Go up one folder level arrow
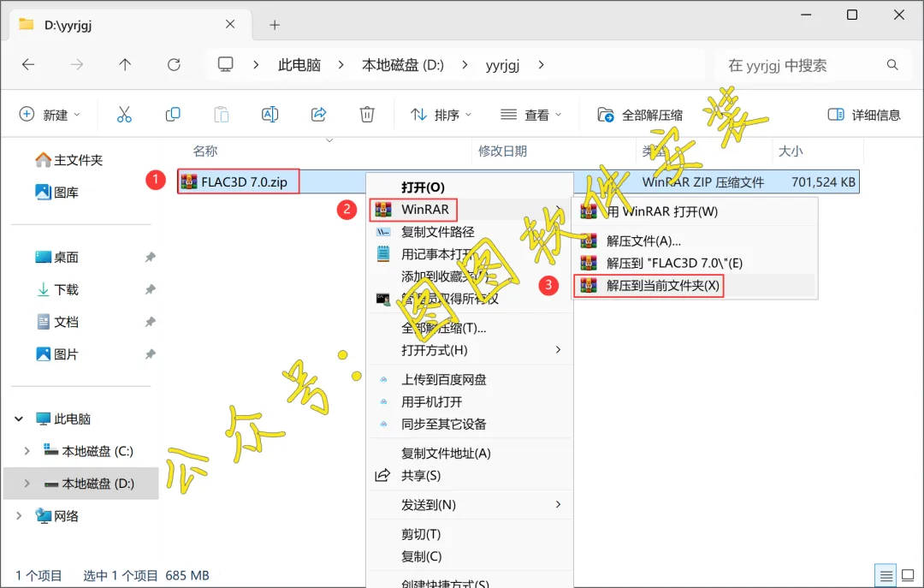Viewport: 924px width, 588px height. click(x=125, y=65)
